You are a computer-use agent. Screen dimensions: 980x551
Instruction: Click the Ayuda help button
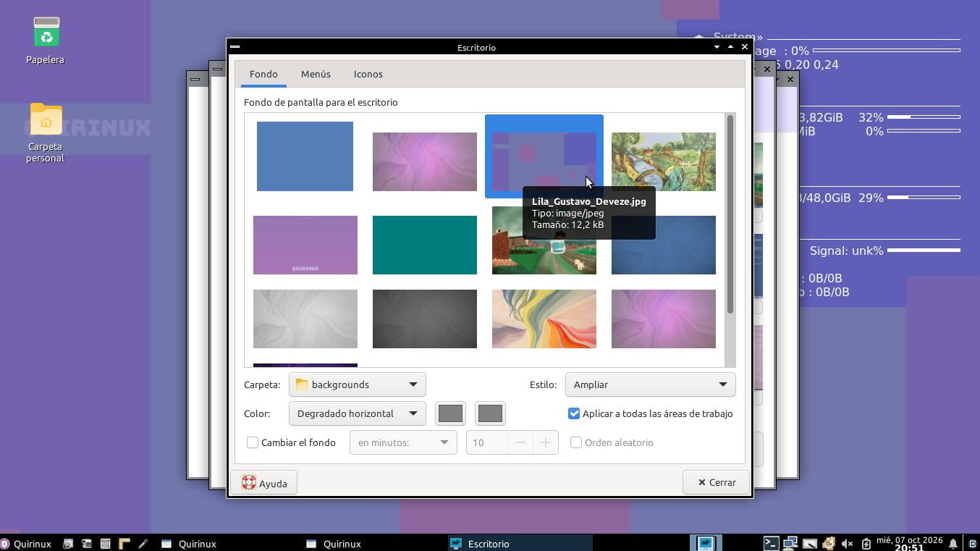tap(264, 483)
